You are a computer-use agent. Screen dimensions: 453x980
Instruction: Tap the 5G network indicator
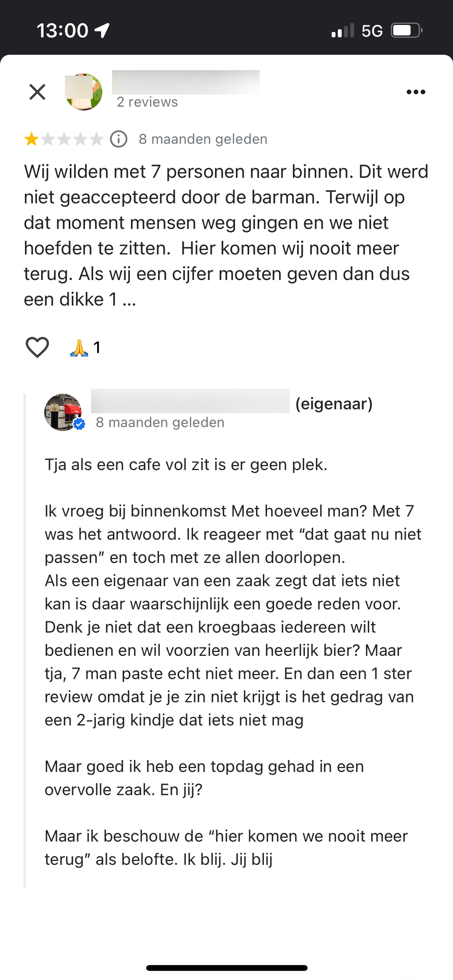tap(372, 31)
